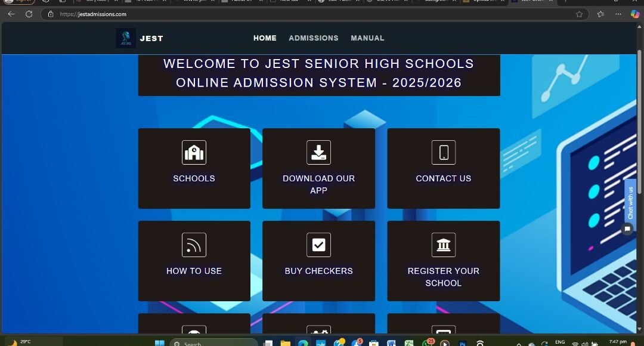Image resolution: width=644 pixels, height=346 pixels.
Task: Click the BUY CHECKERS tile label
Action: click(x=318, y=271)
